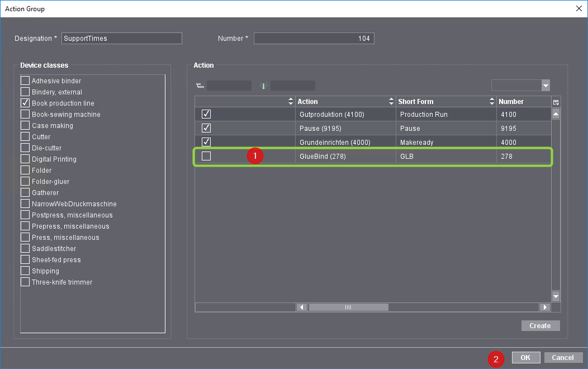Confirm the dialog with OK

[x=525, y=357]
